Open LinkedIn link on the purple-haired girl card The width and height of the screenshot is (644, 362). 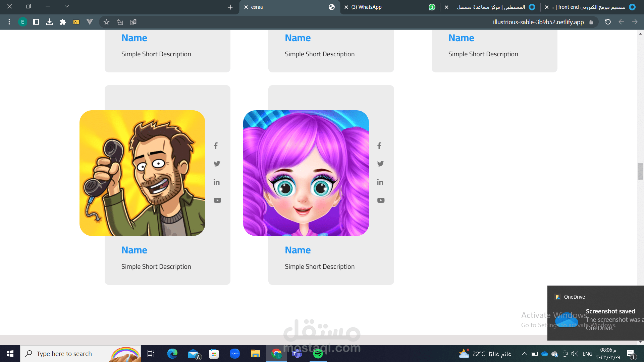(380, 182)
